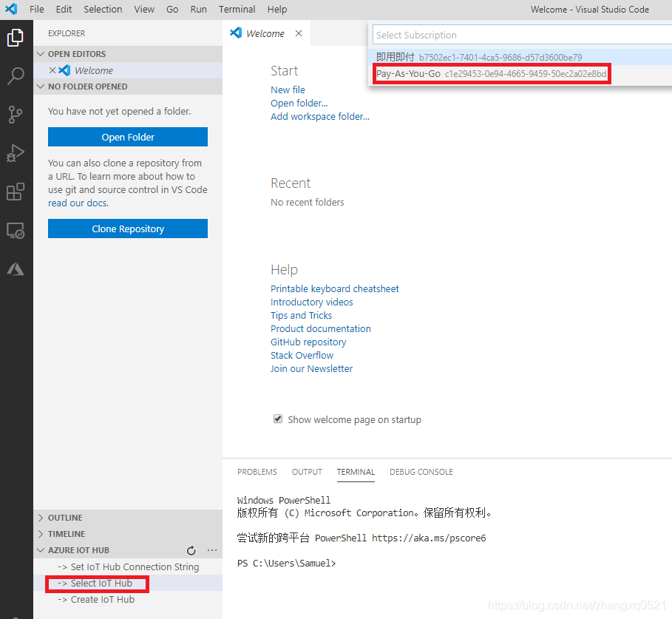Screen dimensions: 672x619
Task: Open the File menu
Action: [x=36, y=10]
